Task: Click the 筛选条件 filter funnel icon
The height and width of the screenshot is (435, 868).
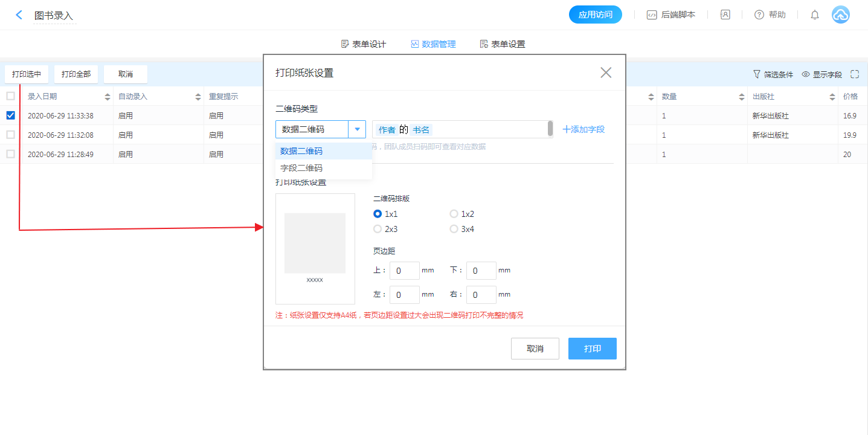Action: click(757, 74)
